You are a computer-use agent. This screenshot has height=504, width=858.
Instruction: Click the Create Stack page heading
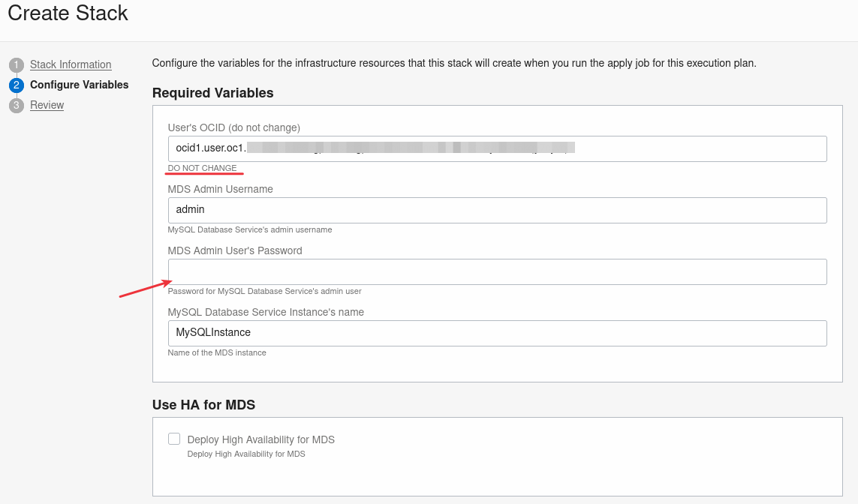pos(68,13)
